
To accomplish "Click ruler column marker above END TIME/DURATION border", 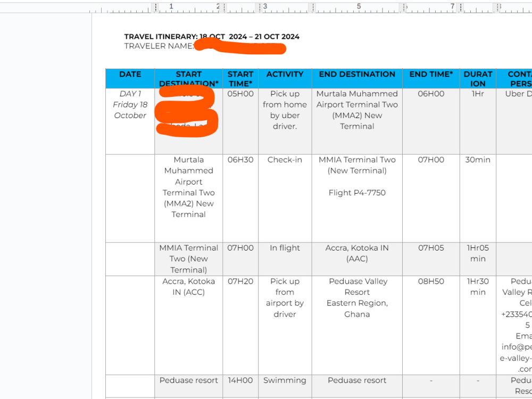I will [460, 7].
